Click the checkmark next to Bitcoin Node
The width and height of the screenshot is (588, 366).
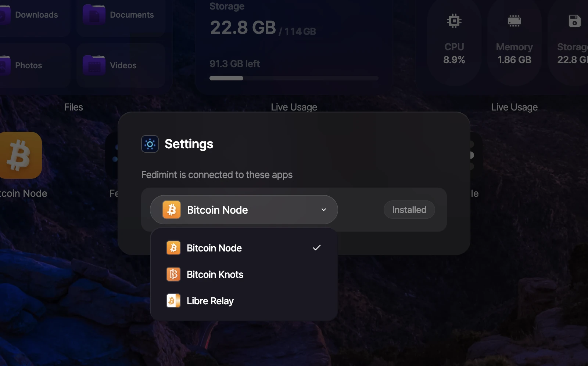click(317, 248)
